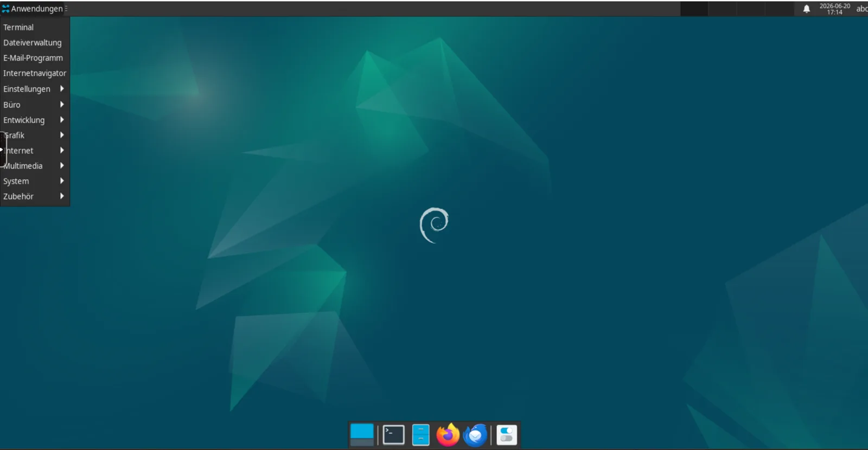Click the Anwendungen menu button
Image resolution: width=868 pixels, height=450 pixels.
click(33, 9)
